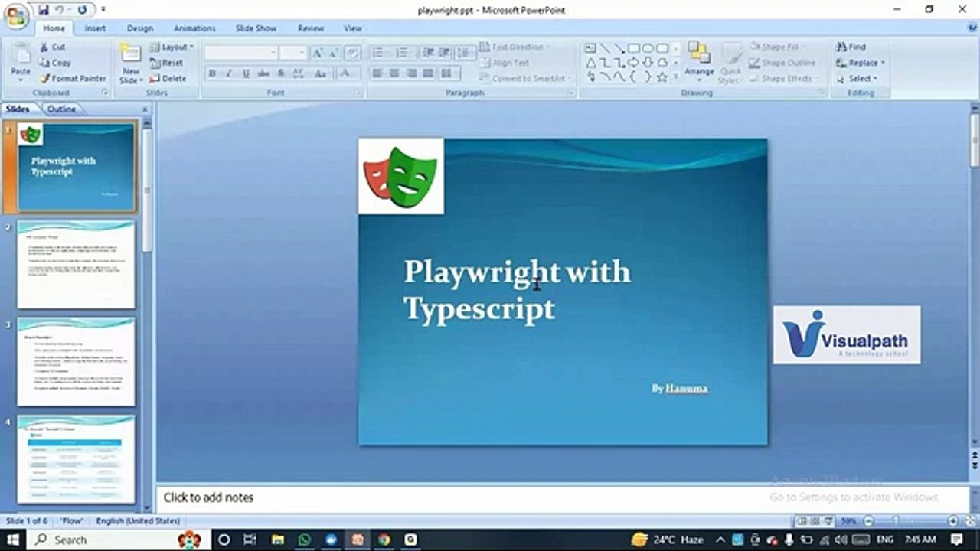Viewport: 980px width, 551px height.
Task: Activate the Format Painter tool
Action: tap(73, 78)
